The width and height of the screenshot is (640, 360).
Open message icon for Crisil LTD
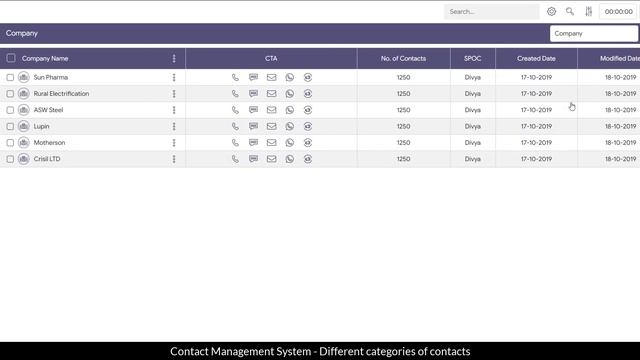click(x=253, y=159)
